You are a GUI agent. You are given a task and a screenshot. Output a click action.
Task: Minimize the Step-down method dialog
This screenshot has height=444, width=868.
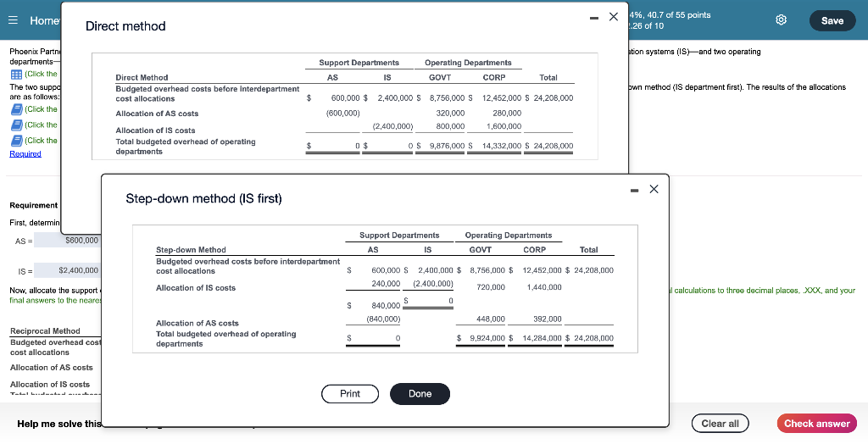click(x=635, y=191)
